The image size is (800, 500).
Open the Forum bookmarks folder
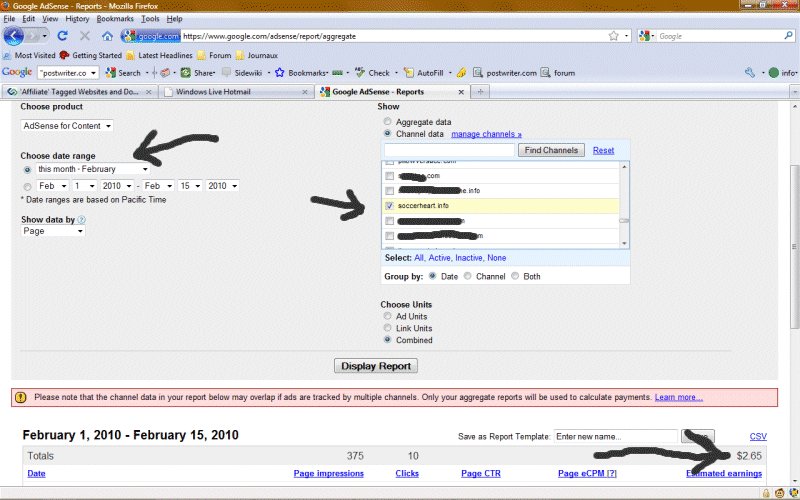click(214, 55)
